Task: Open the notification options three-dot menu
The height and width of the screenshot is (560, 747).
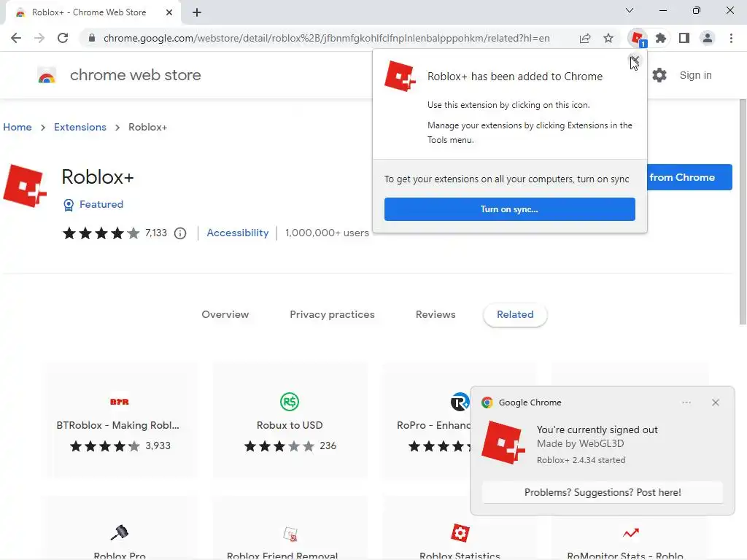Action: (686, 402)
